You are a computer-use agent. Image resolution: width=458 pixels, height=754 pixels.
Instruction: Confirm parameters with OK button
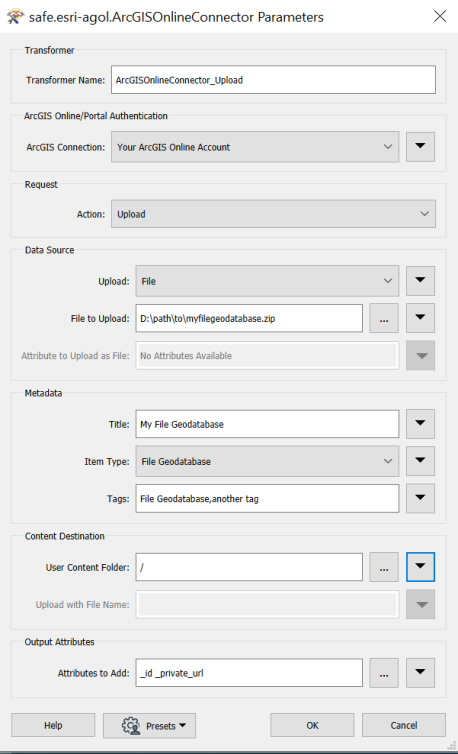point(312,725)
